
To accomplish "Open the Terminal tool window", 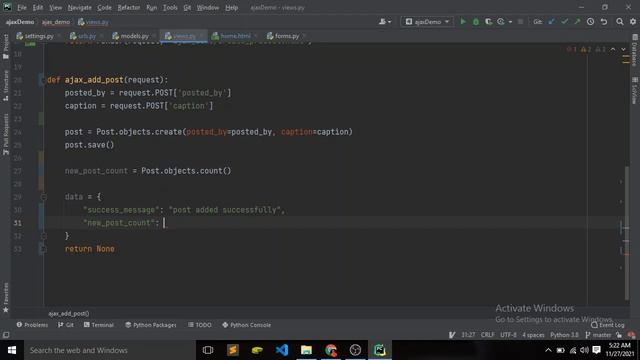I will click(99, 325).
